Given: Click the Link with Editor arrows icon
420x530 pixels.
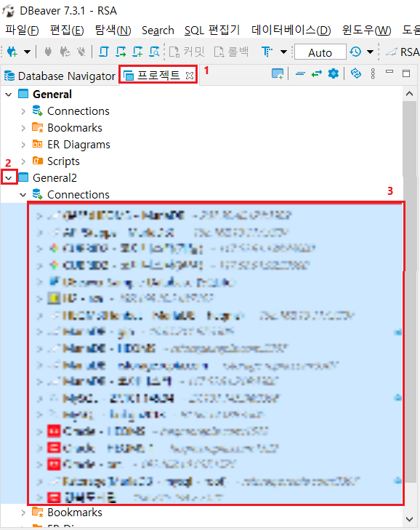Looking at the screenshot, I should pos(317,73).
